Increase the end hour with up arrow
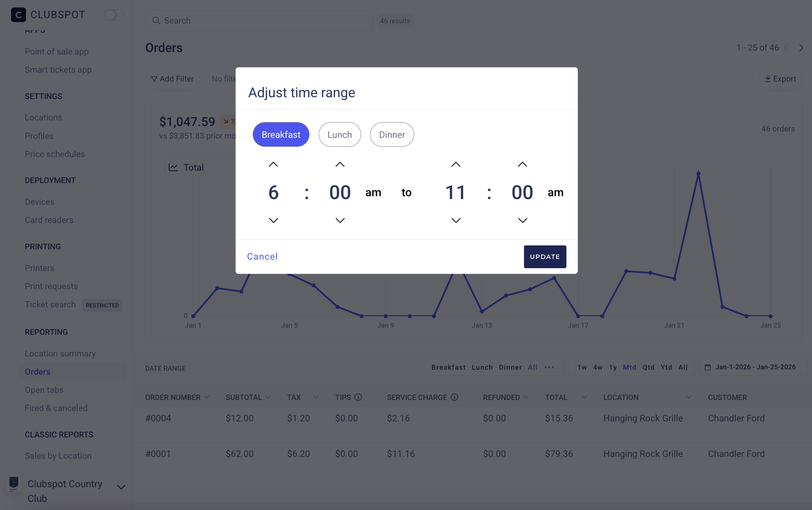Viewport: 812px width, 510px height. [x=456, y=165]
